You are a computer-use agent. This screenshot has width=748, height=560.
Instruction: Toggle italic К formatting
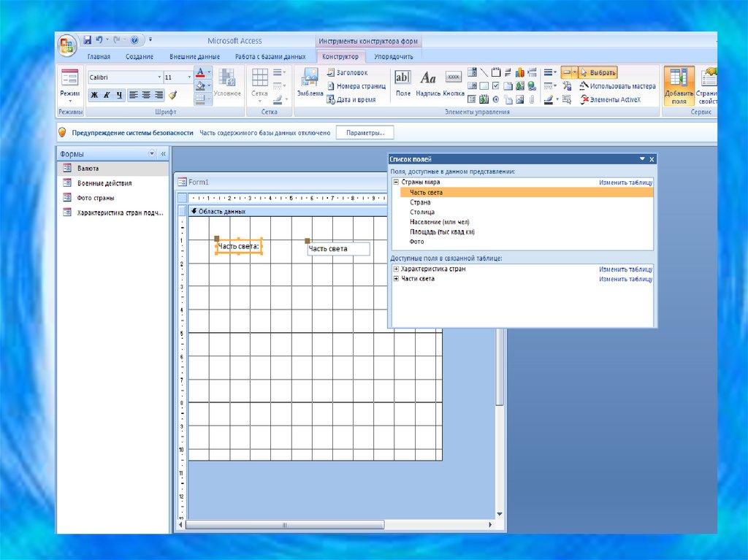point(107,95)
